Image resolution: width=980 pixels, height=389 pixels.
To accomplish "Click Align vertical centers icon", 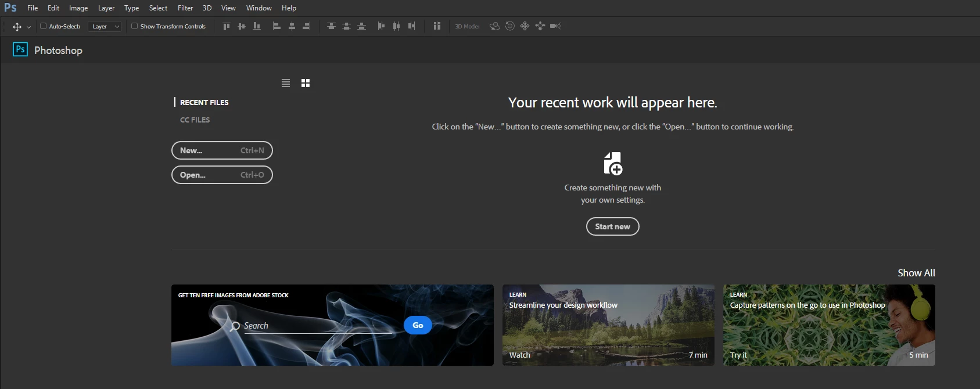I will coord(242,26).
